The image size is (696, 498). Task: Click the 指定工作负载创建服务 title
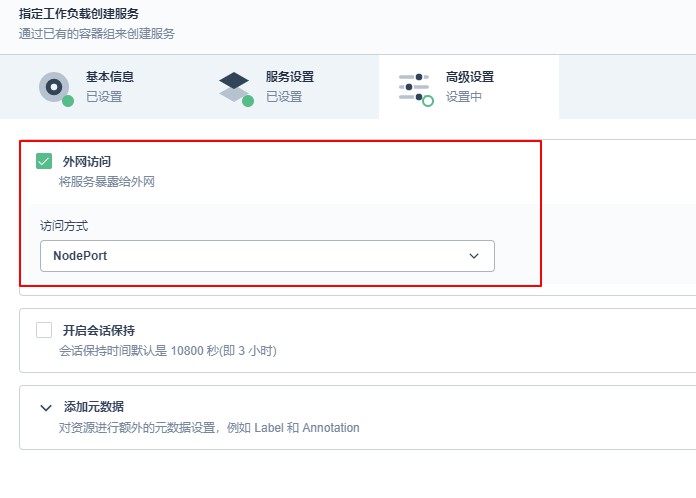(x=79, y=14)
